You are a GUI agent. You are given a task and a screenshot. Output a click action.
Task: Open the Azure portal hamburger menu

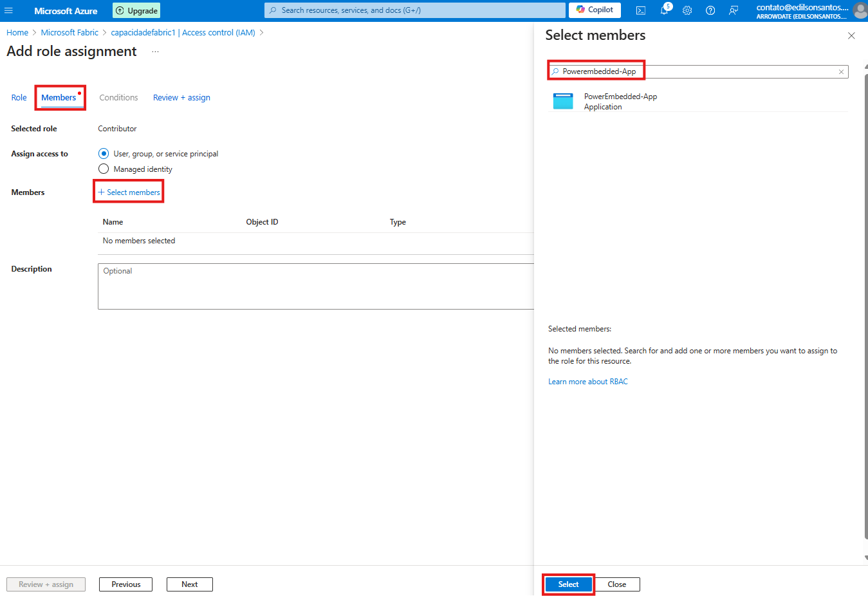pos(9,10)
